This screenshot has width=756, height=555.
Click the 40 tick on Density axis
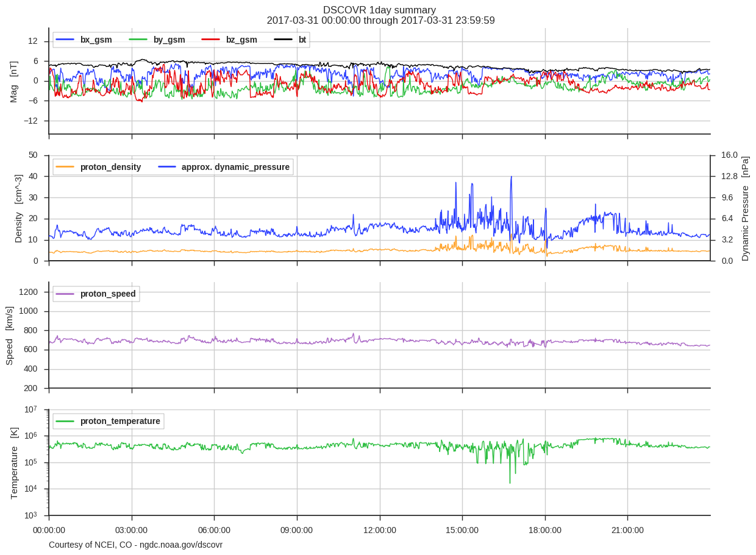(33, 177)
